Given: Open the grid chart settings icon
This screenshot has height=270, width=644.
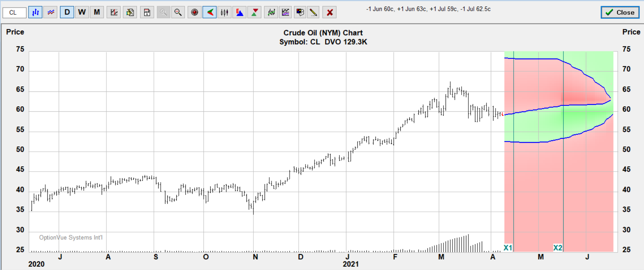Looking at the screenshot, I should coord(114,12).
